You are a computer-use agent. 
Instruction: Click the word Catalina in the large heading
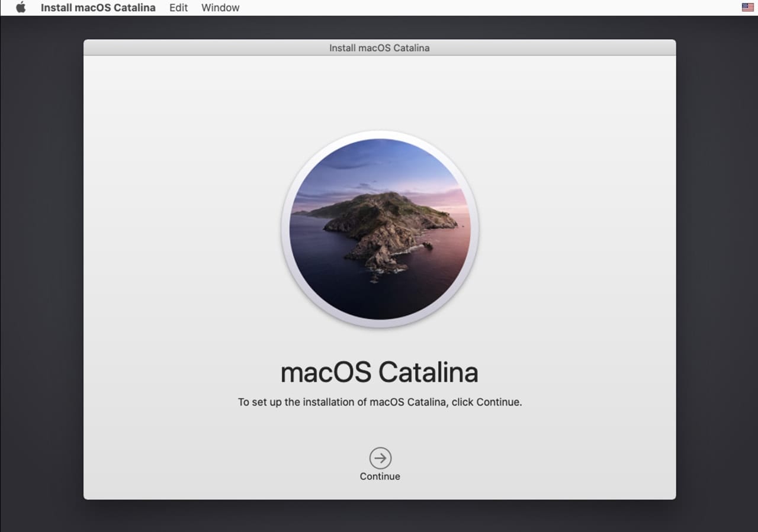[x=428, y=373]
